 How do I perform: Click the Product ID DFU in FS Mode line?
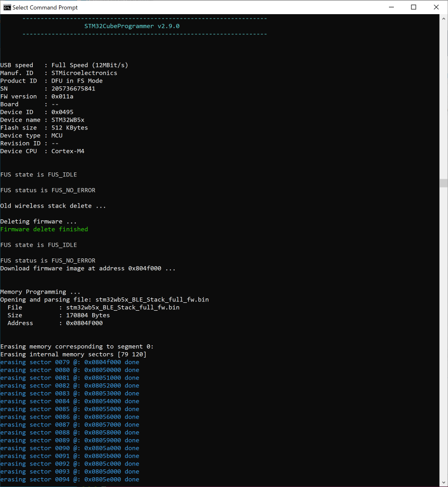(52, 81)
